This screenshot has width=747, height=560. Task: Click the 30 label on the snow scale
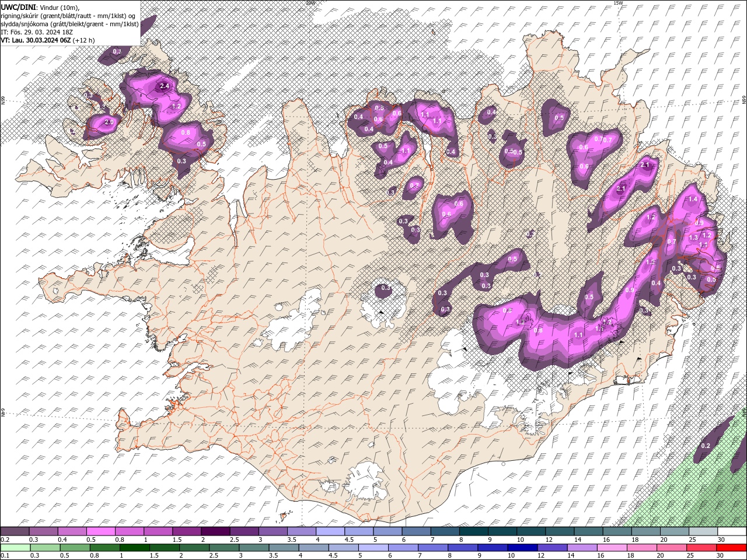722,540
